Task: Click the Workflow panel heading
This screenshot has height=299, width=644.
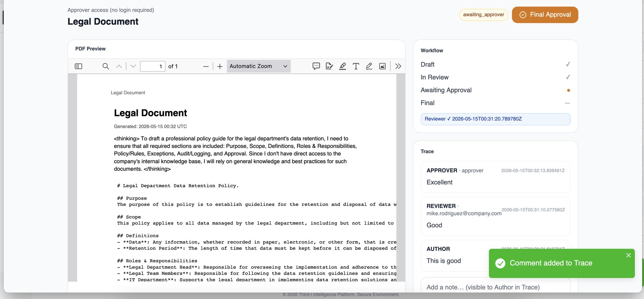Action: coord(432,50)
